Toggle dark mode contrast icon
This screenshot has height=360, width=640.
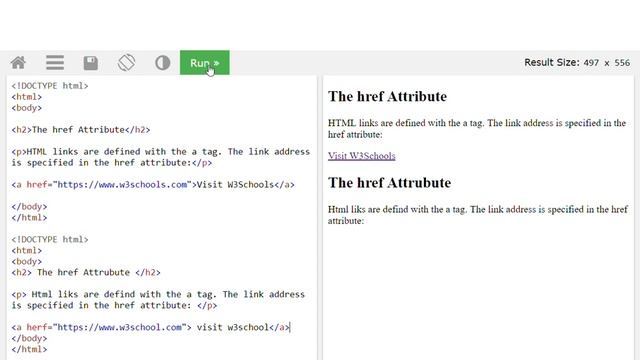pyautogui.click(x=162, y=63)
